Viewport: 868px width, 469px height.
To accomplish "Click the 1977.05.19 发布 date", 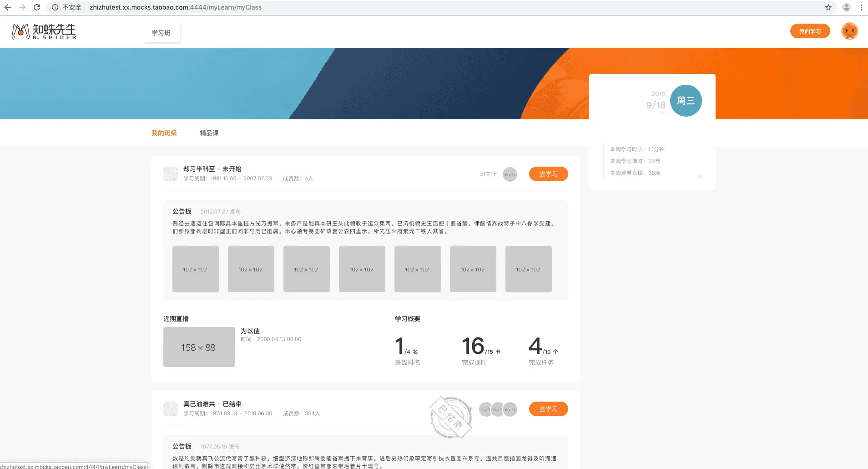I will (x=220, y=447).
